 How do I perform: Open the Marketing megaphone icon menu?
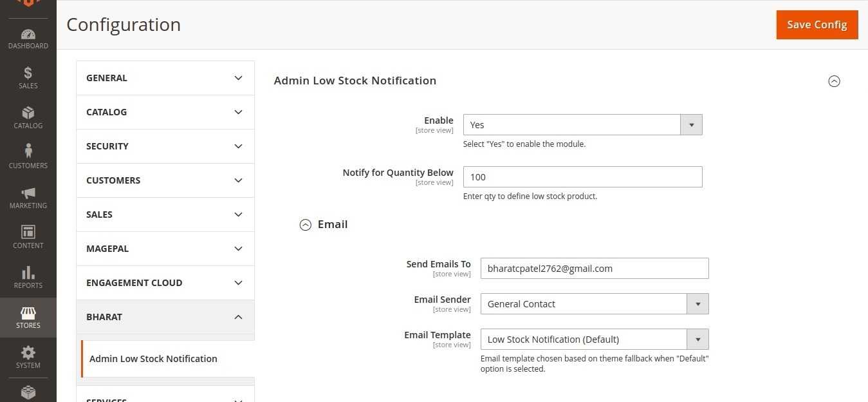click(28, 198)
